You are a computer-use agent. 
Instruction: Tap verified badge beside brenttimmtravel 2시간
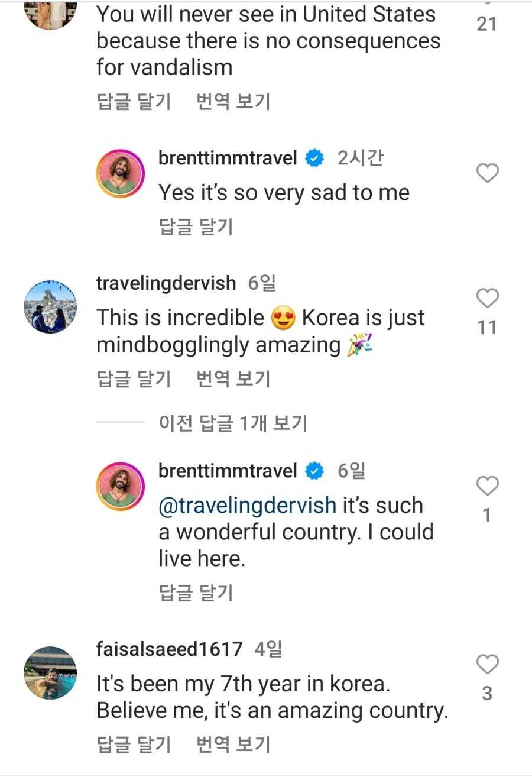314,158
